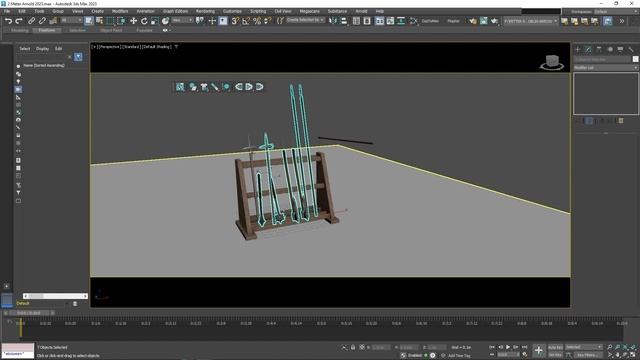The width and height of the screenshot is (640, 360).
Task: Choose the Select and Rotate tool
Action: pos(144,21)
